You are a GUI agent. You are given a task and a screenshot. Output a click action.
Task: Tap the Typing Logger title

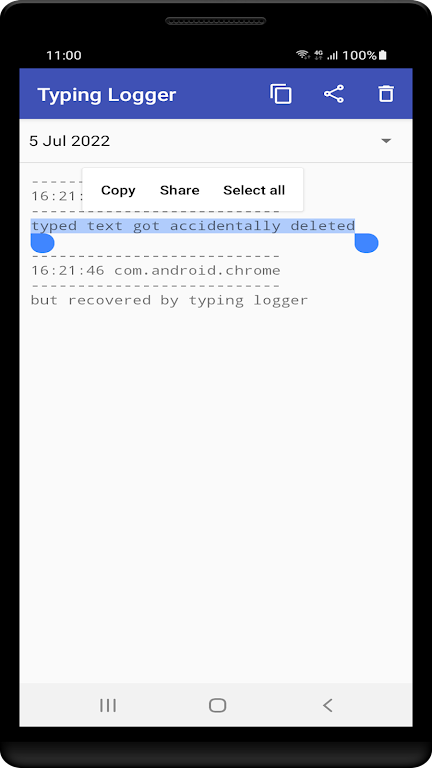(107, 95)
